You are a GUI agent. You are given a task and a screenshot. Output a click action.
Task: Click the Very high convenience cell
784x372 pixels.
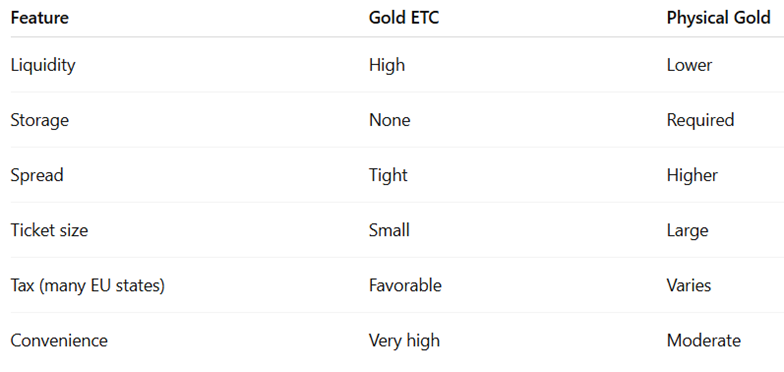point(404,340)
